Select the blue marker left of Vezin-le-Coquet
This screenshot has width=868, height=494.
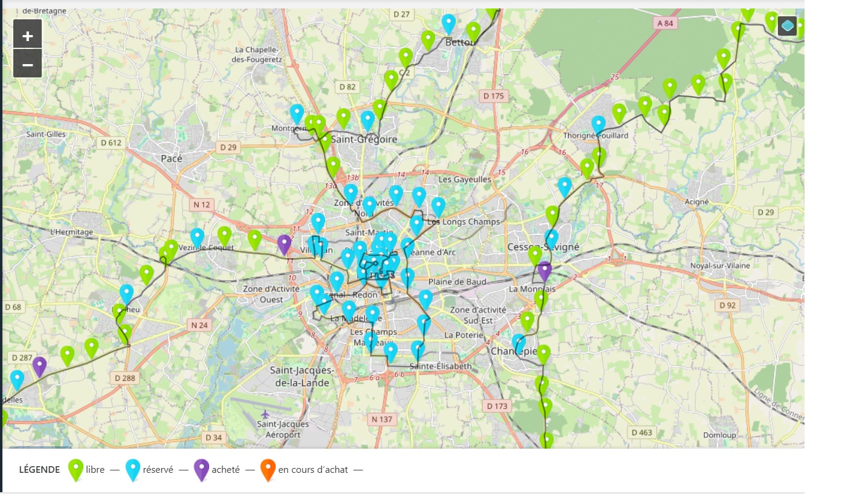[x=197, y=237]
